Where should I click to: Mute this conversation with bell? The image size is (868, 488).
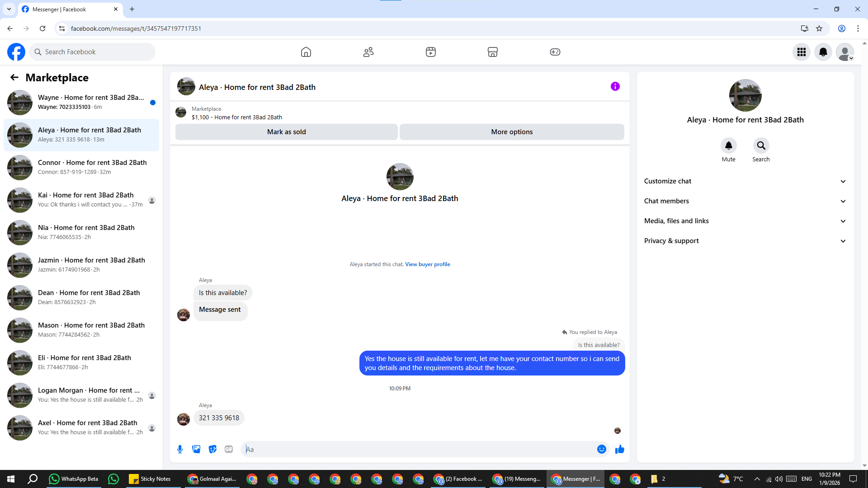[x=728, y=146]
